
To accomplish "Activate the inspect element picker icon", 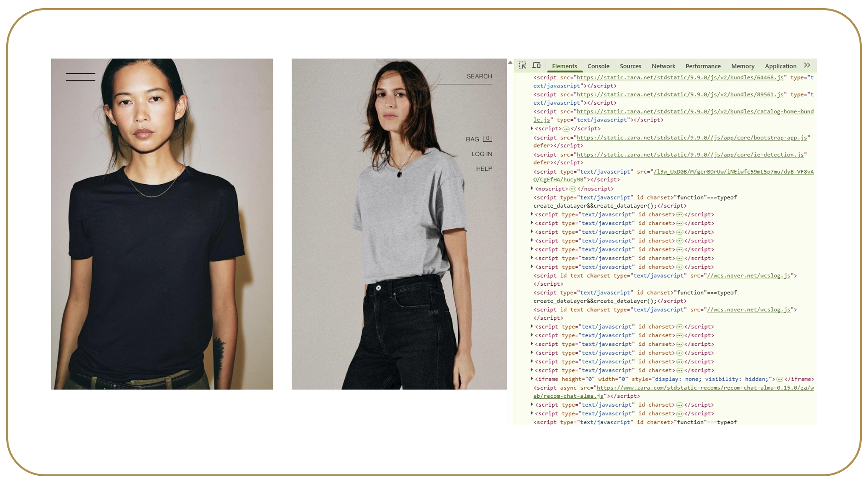I will pos(522,66).
